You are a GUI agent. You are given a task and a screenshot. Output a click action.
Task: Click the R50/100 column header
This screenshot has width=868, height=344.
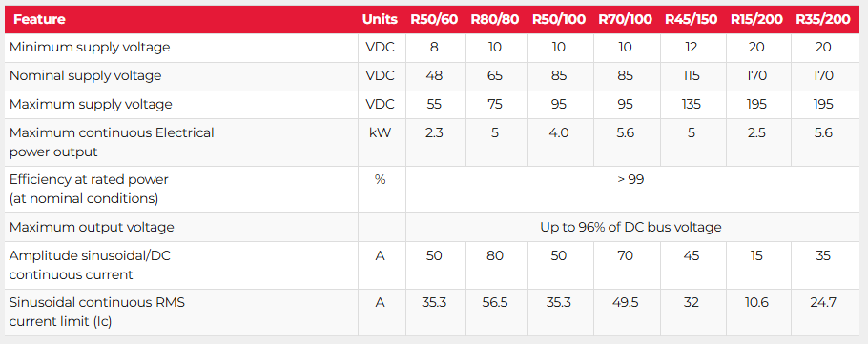559,20
